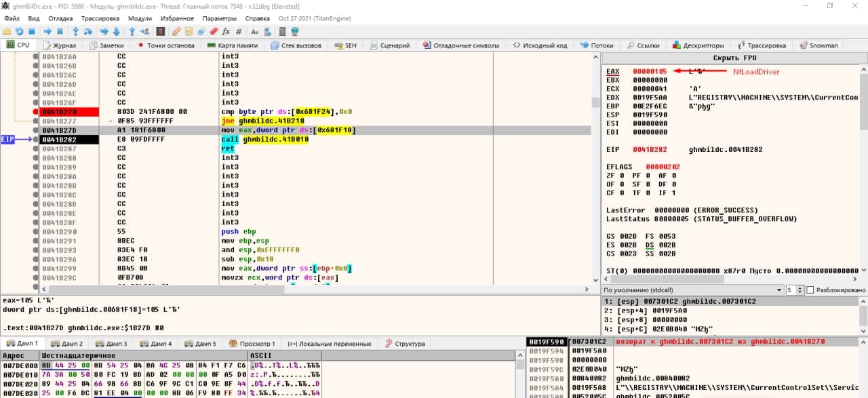Open the Заметки tab
Image resolution: width=868 pixels, height=398 pixels.
106,45
